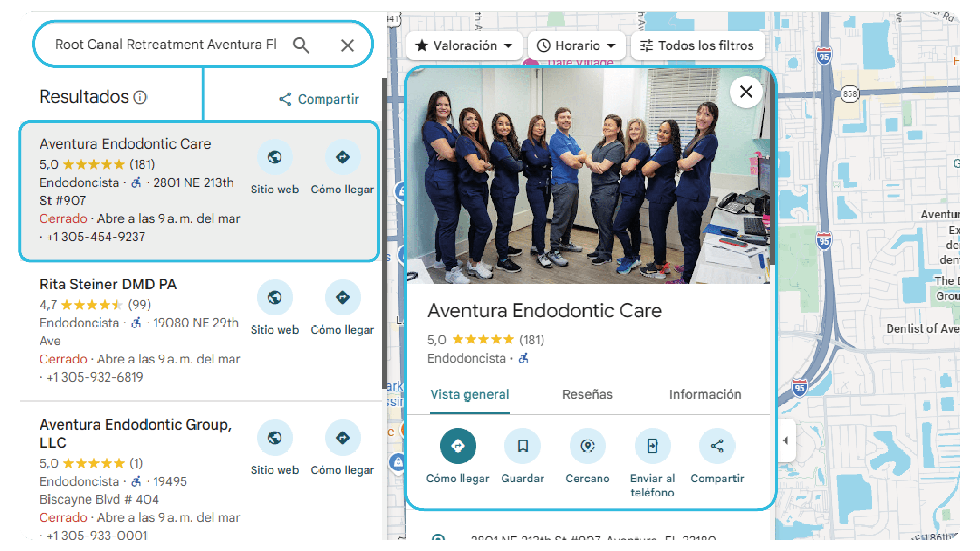Viewport: 980px width, 551px height.
Task: Switch to the Reseñas tab
Action: pos(587,394)
